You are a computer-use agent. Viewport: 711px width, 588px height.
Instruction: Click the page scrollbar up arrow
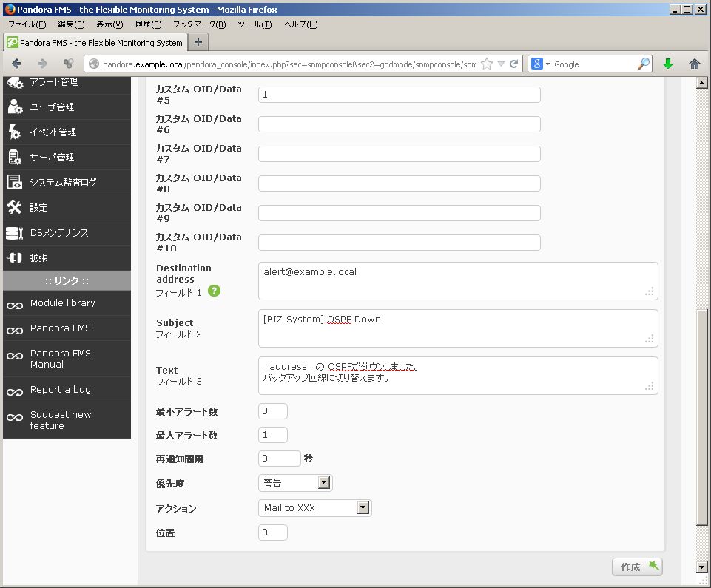point(701,83)
